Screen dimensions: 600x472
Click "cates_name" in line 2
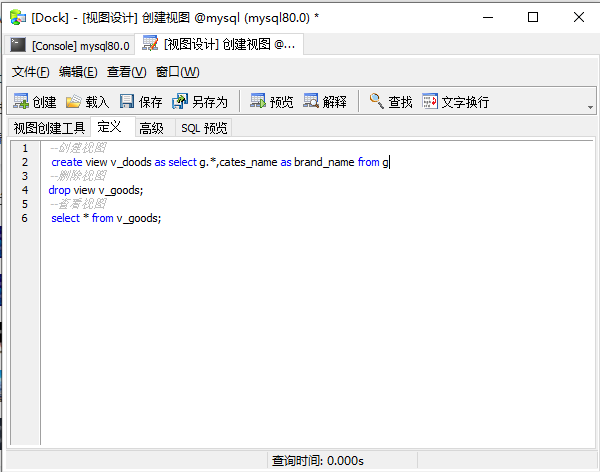(x=248, y=162)
